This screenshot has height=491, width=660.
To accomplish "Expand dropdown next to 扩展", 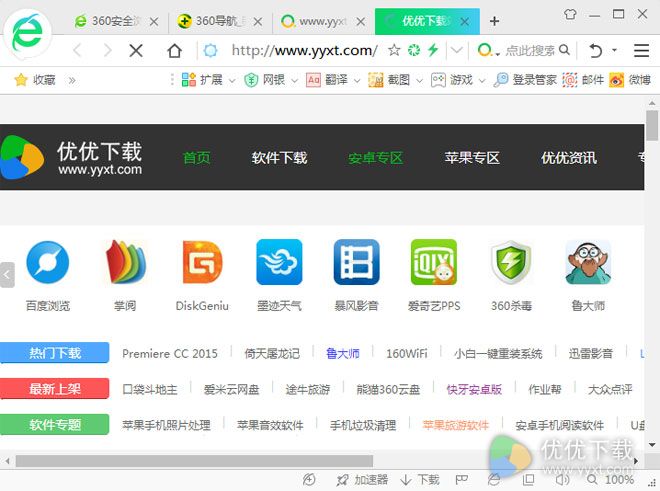I will [x=232, y=80].
